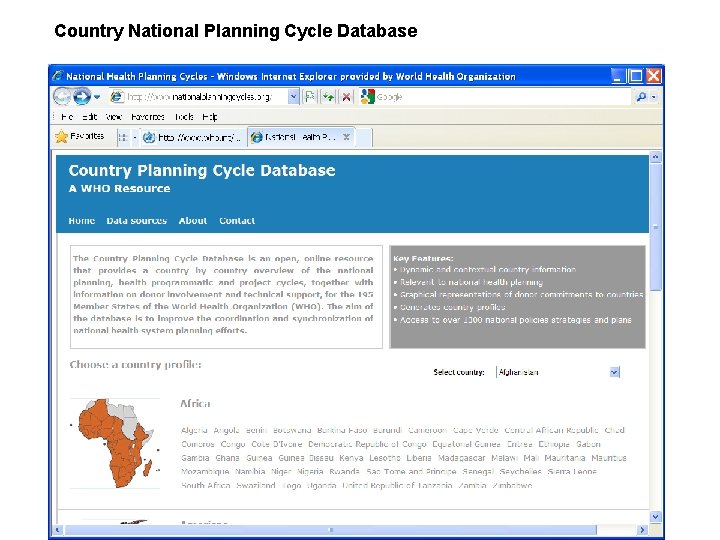Click the Country Planning Cycle Database heading
Image resolution: width=720 pixels, height=540 pixels.
202,170
